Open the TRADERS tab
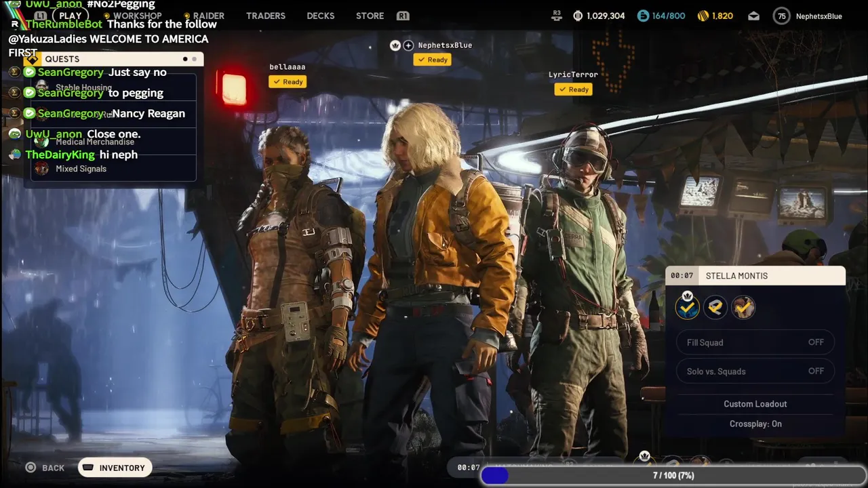The image size is (868, 488). (266, 16)
